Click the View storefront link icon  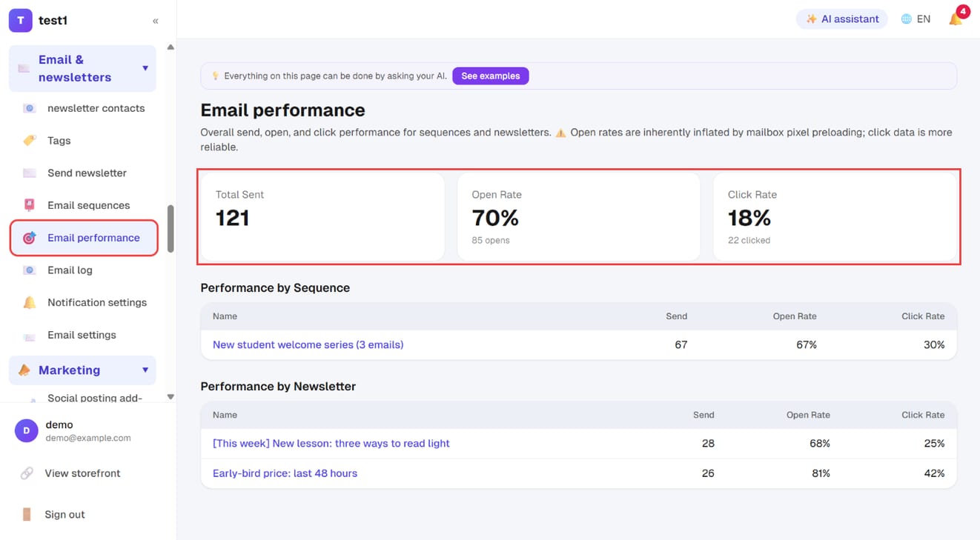point(27,473)
